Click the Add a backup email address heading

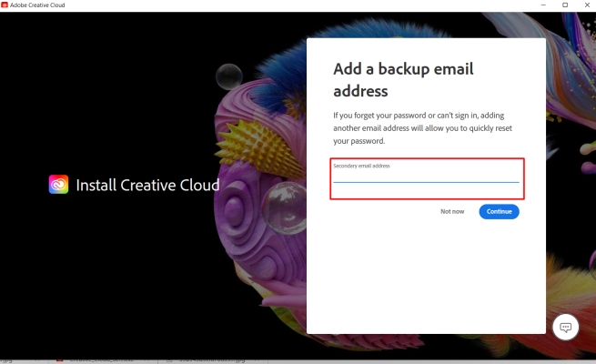[x=403, y=80]
